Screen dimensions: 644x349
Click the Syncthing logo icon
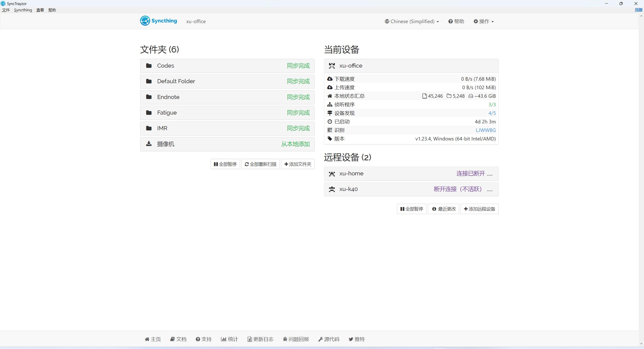(145, 21)
